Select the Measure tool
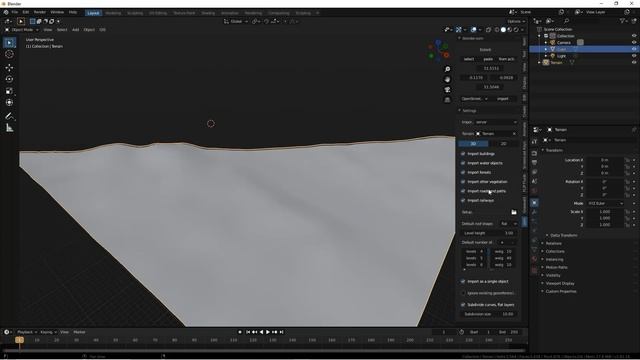The image size is (640, 360). coord(9,128)
